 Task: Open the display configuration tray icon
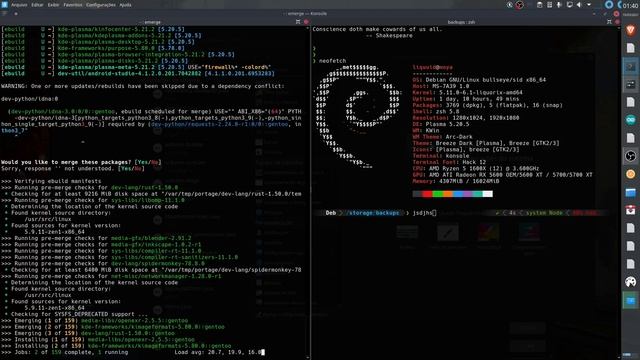pos(569,5)
